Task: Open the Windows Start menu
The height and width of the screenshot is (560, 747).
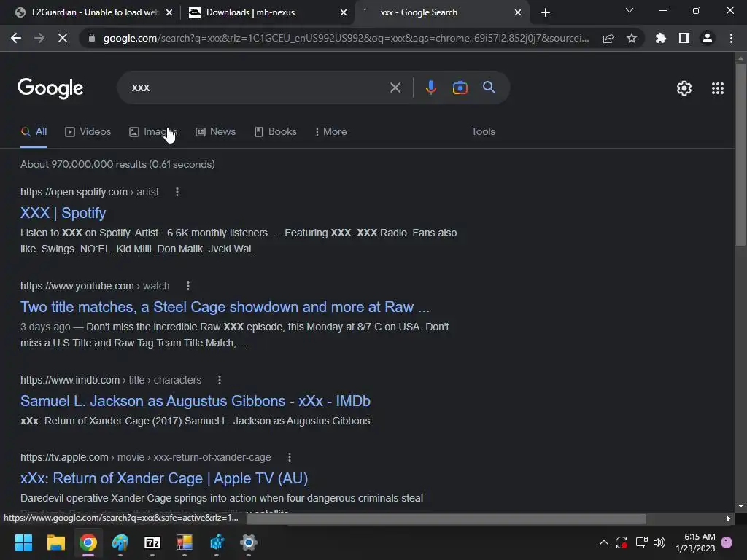Action: pos(23,542)
